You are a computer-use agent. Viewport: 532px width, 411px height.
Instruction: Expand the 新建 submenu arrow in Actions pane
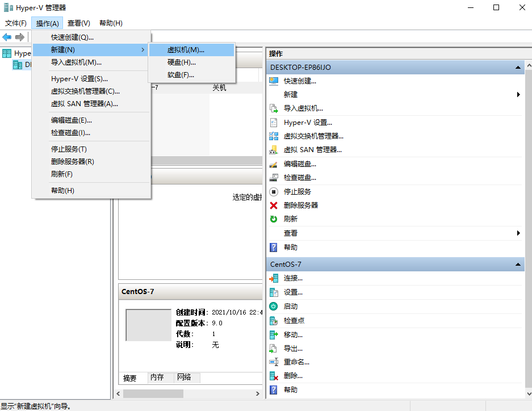coord(518,95)
